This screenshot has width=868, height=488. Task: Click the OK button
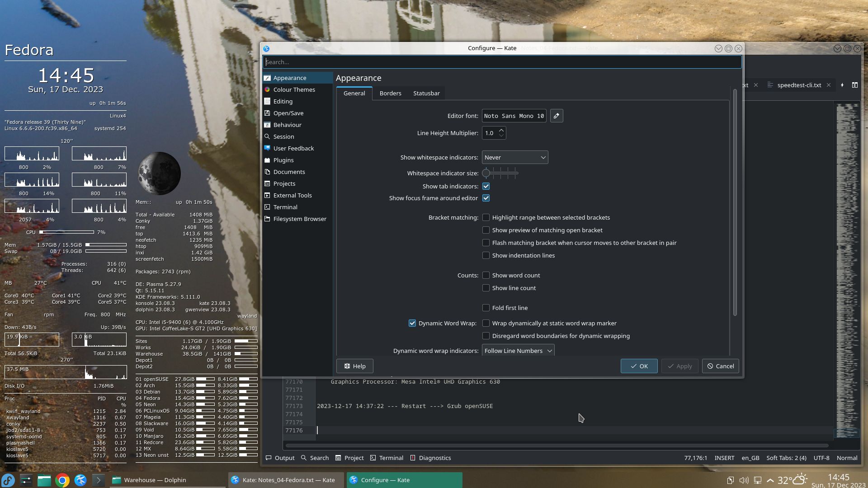pyautogui.click(x=639, y=366)
